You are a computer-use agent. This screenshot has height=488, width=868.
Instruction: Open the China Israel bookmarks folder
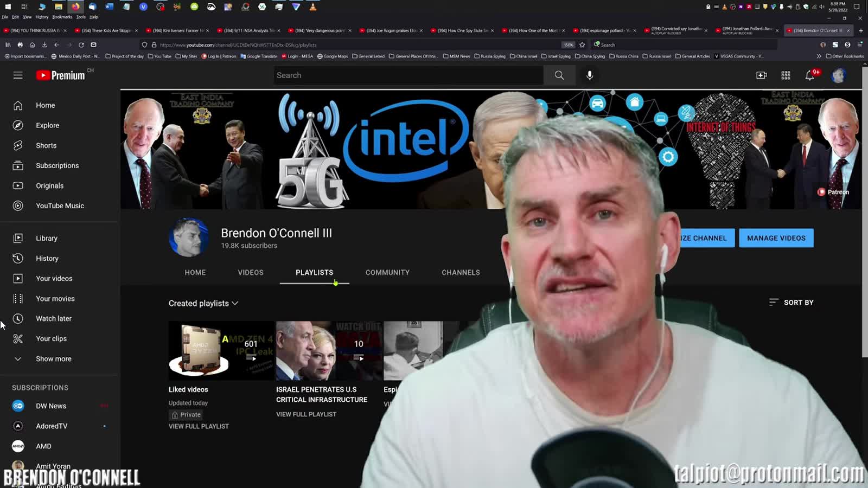click(524, 56)
